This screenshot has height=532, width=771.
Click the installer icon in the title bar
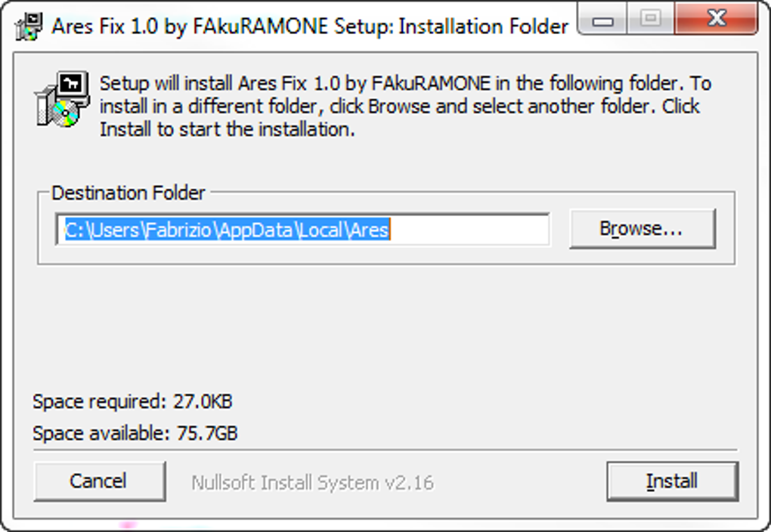pyautogui.click(x=28, y=26)
